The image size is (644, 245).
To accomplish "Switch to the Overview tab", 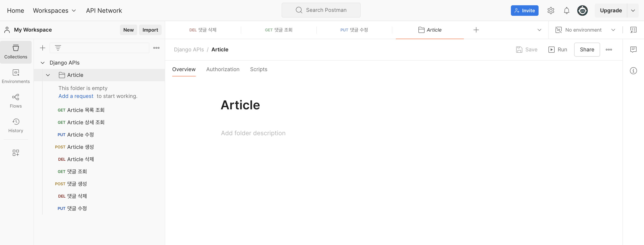I will coord(184,69).
